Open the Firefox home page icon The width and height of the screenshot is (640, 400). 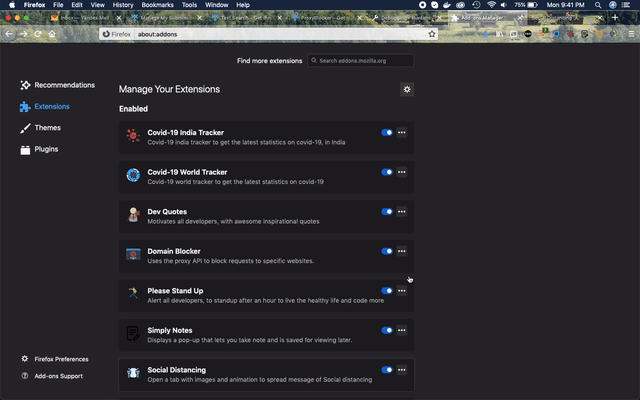click(52, 34)
